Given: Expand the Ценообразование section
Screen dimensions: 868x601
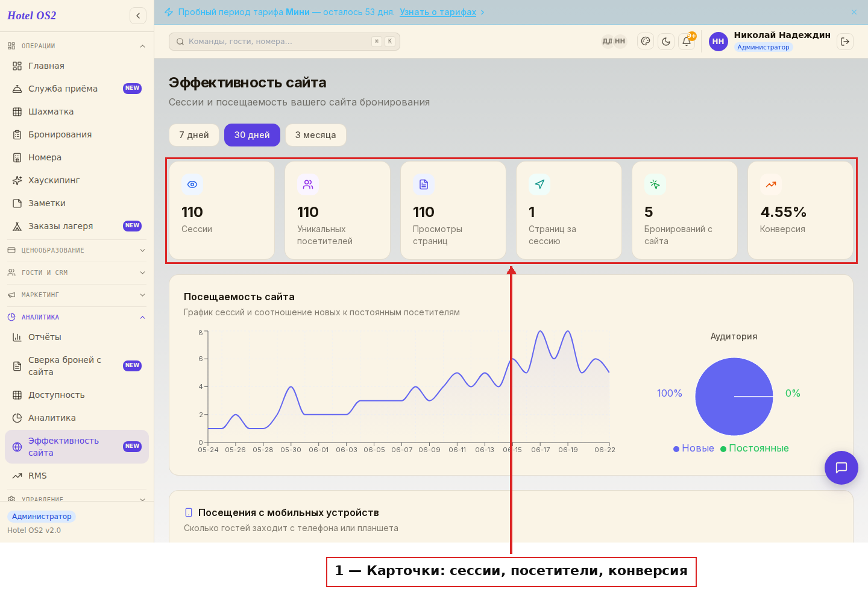Looking at the screenshot, I should click(x=77, y=250).
